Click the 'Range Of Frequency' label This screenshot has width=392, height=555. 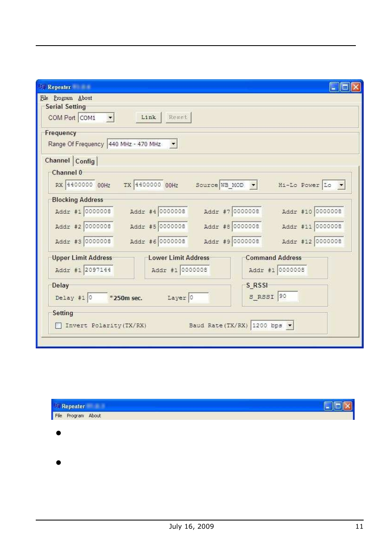[76, 144]
